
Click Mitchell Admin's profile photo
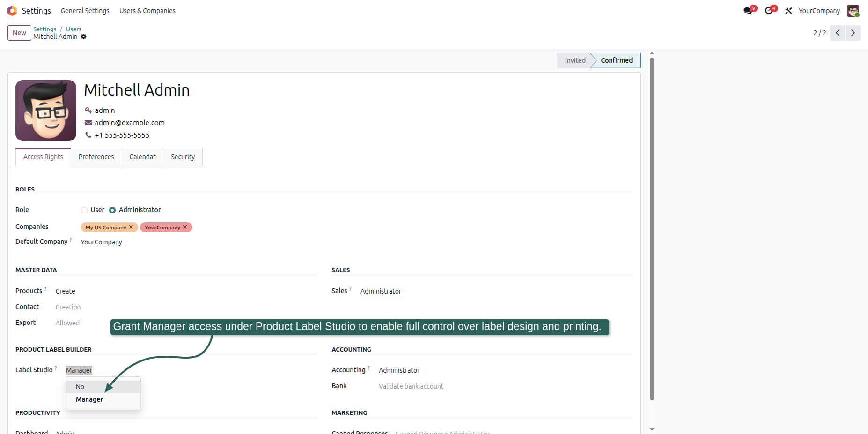click(x=46, y=110)
